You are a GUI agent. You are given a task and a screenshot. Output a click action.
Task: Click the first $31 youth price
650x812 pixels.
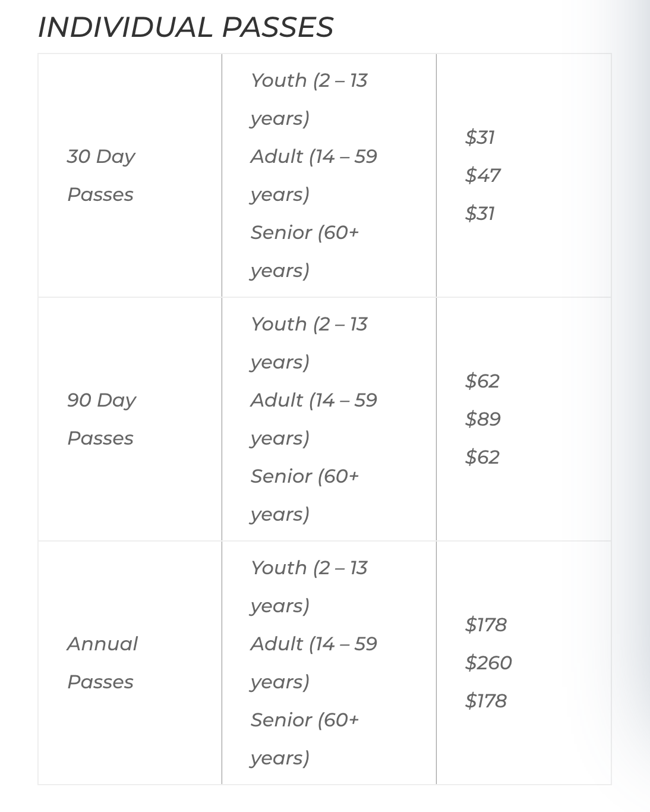[x=480, y=137]
